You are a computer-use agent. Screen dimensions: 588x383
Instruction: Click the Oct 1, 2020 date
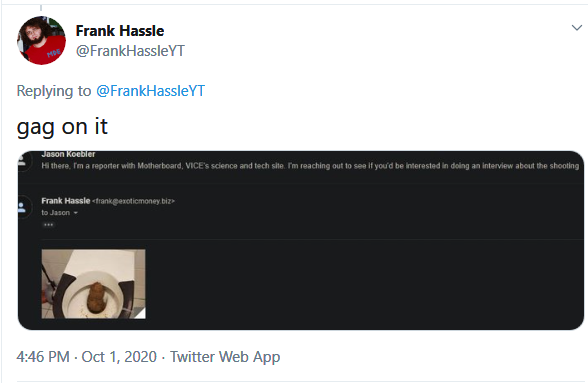[x=119, y=356]
